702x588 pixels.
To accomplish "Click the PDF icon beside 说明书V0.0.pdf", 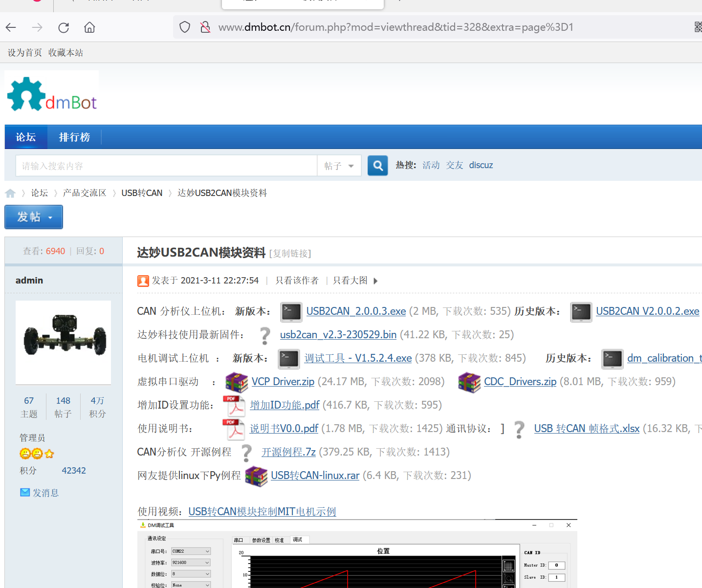I will pyautogui.click(x=234, y=429).
